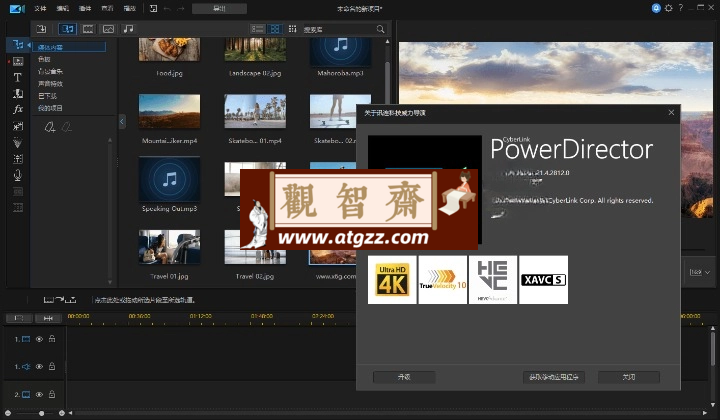The image size is (720, 420).
Task: Click the timeline marker view button with arrows
Action: tap(48, 318)
